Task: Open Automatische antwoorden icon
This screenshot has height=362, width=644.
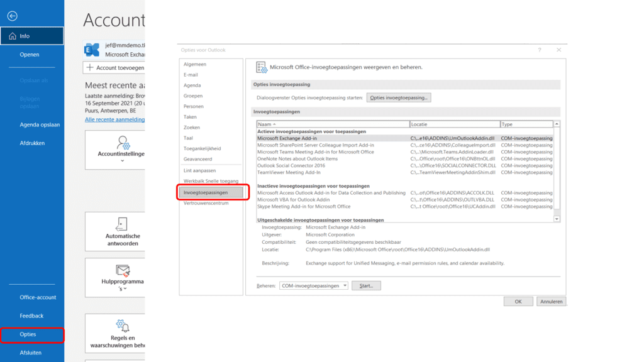Action: [x=121, y=224]
